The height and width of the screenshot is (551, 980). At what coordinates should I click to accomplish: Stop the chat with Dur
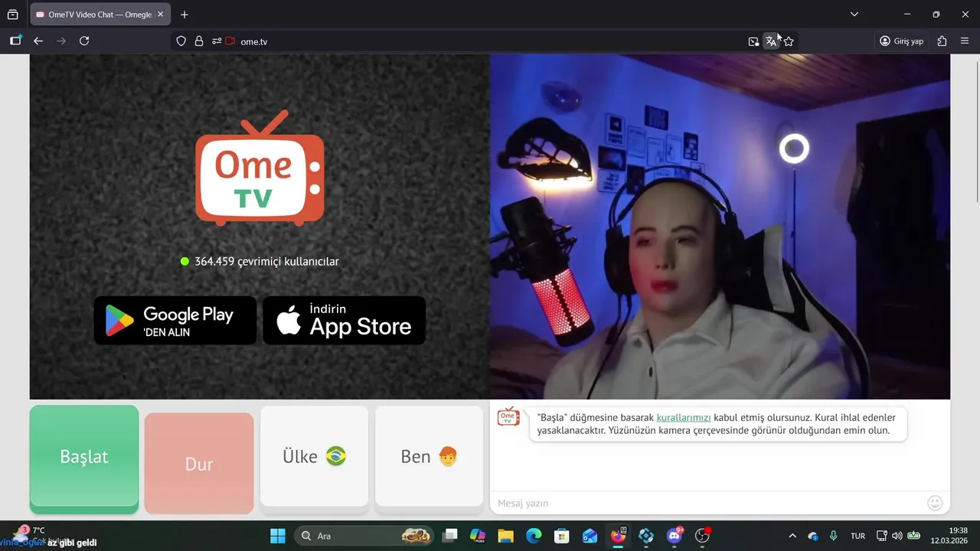click(199, 463)
